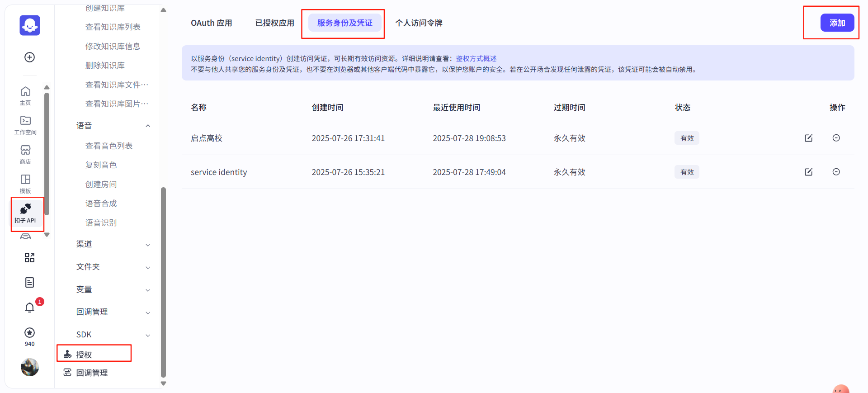The image size is (868, 393).
Task: Expand the 文件夹 section
Action: 148,267
